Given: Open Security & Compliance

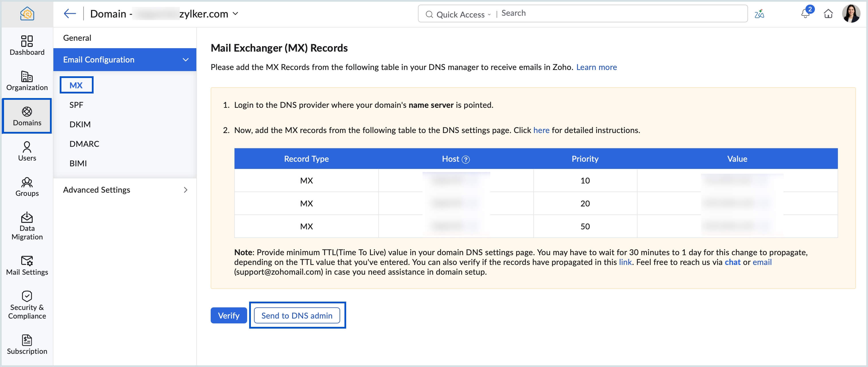Looking at the screenshot, I should pyautogui.click(x=27, y=305).
